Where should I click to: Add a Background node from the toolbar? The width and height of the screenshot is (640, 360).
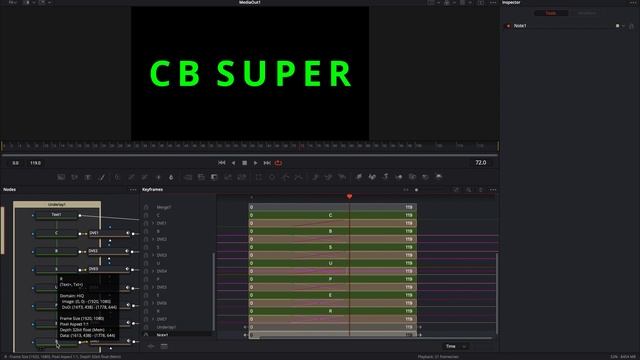pyautogui.click(x=61, y=177)
